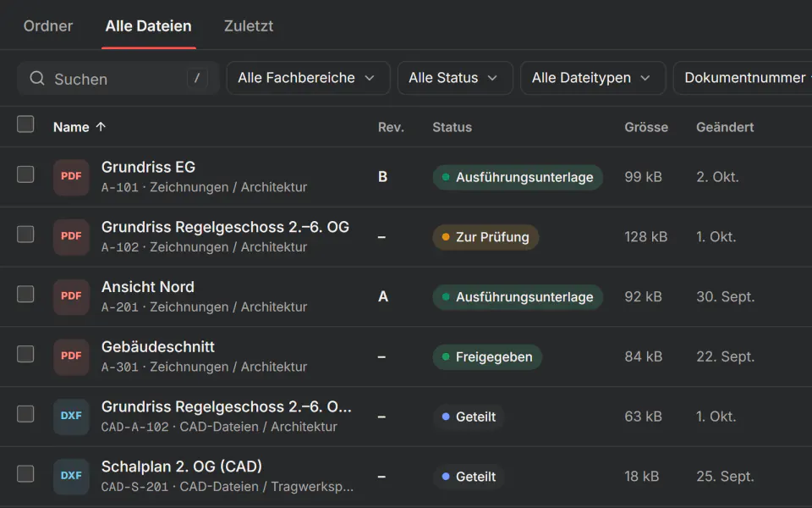Click Geteilt badge in Schalplan row
The width and height of the screenshot is (812, 508).
coord(469,477)
